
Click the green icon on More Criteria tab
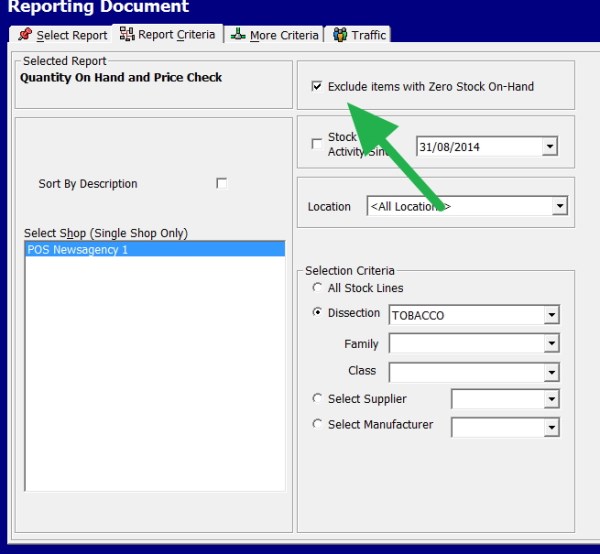[x=238, y=34]
